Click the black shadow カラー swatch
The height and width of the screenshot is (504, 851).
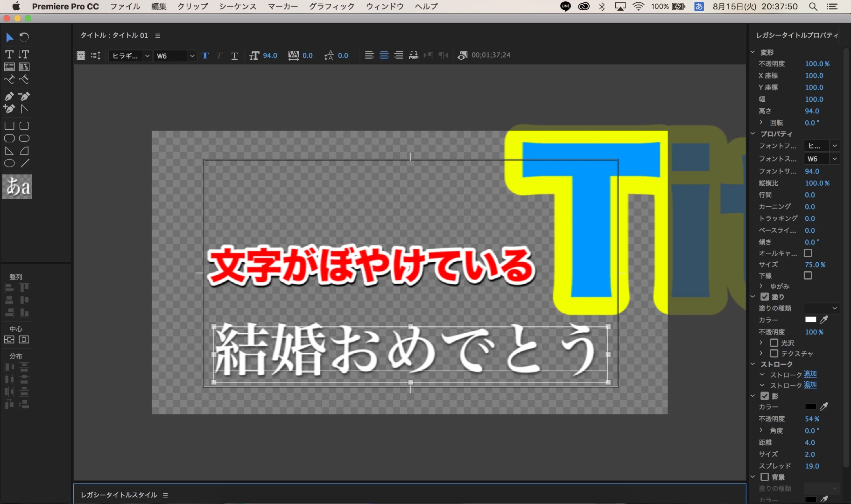coord(810,406)
